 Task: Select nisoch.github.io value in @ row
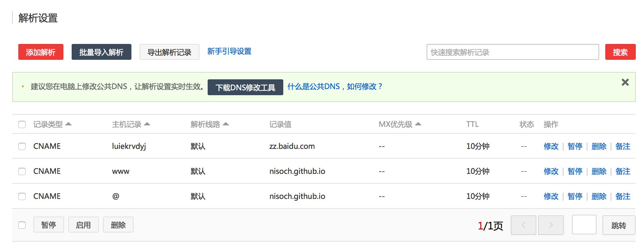click(x=297, y=196)
